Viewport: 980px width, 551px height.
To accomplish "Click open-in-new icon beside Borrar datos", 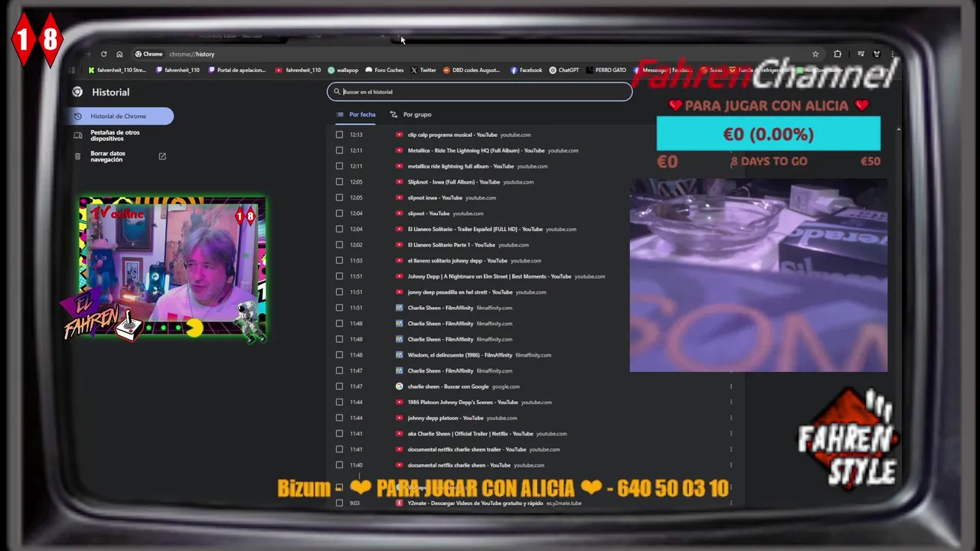I will pos(162,156).
